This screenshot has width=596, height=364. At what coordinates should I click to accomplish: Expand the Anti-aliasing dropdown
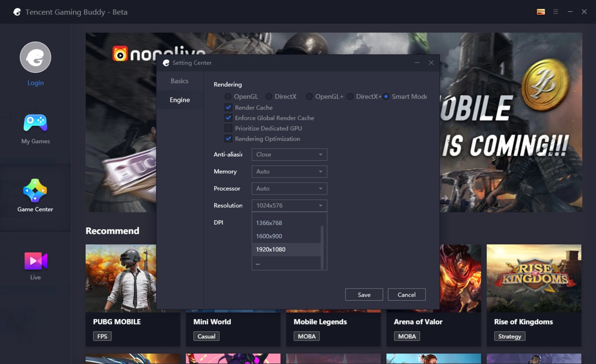tap(289, 155)
